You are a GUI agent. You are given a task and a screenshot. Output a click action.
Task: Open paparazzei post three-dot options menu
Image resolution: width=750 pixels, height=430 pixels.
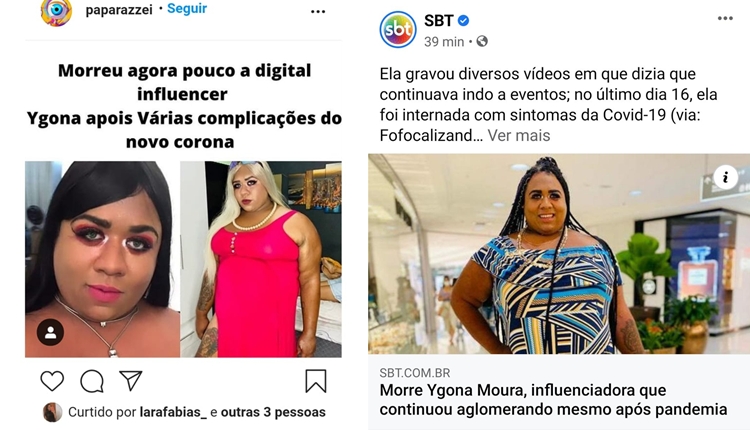tap(318, 11)
